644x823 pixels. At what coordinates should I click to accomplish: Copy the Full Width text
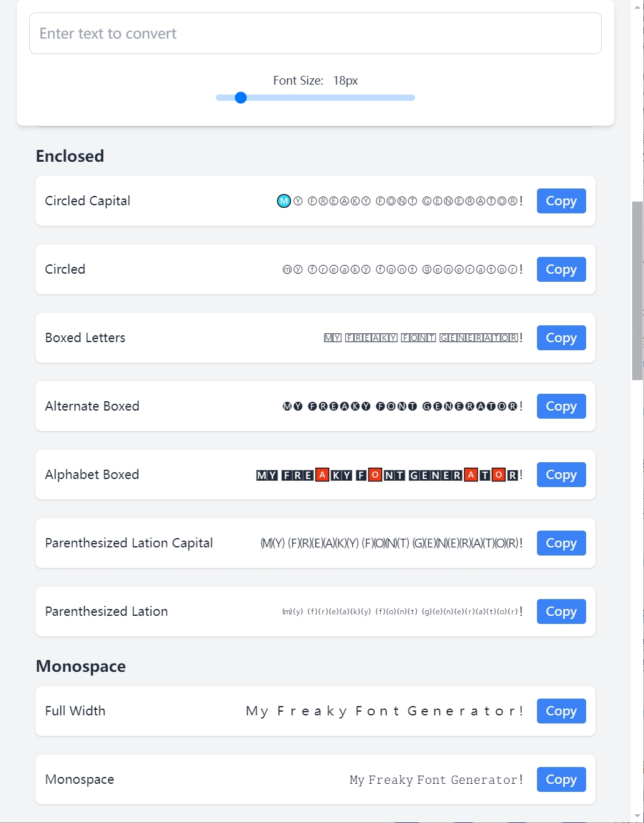point(561,711)
